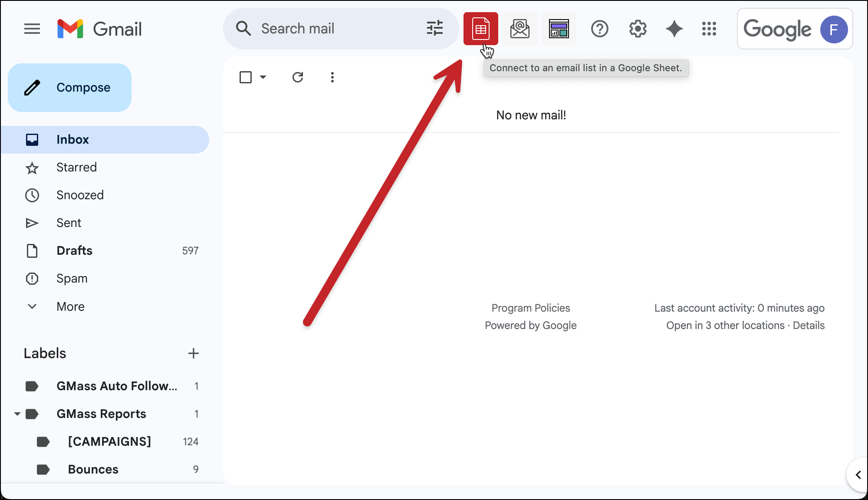868x500 pixels.
Task: Open the Gemini sparkle icon
Action: (674, 29)
